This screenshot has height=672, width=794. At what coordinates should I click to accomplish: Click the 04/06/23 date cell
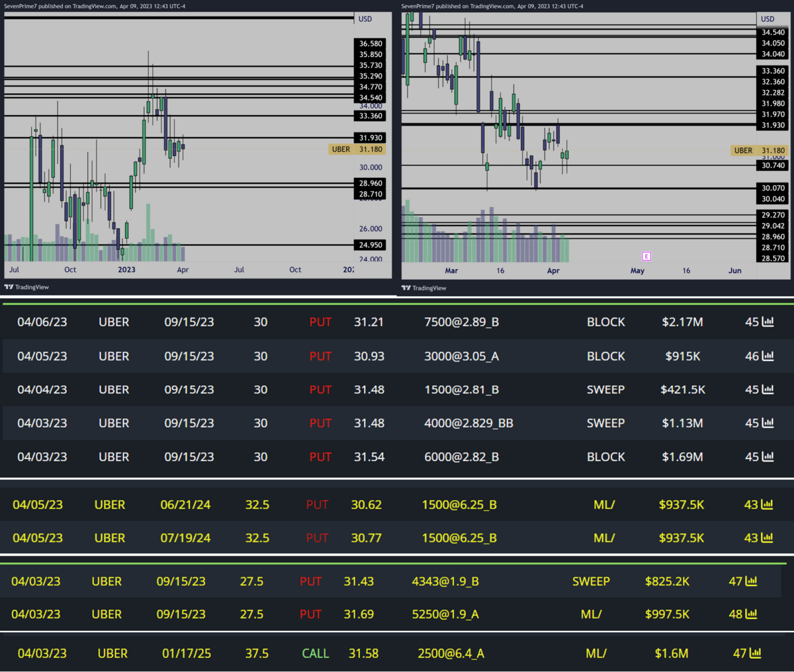pyautogui.click(x=42, y=322)
